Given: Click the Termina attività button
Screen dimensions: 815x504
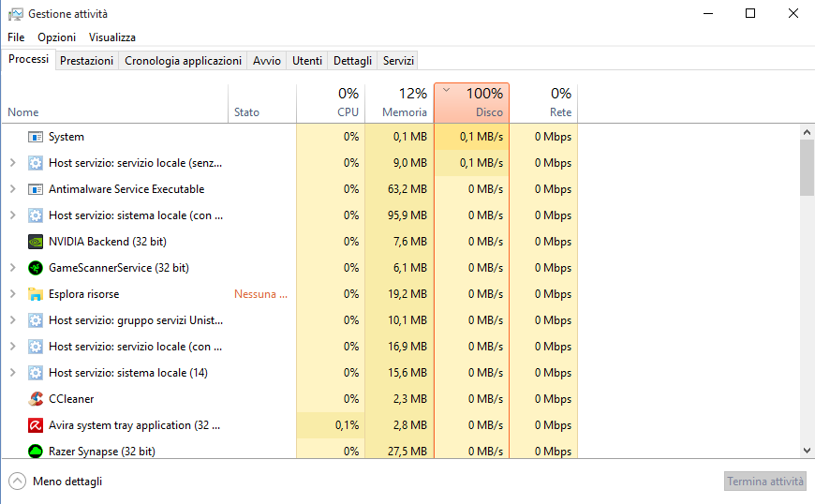Looking at the screenshot, I should point(765,482).
